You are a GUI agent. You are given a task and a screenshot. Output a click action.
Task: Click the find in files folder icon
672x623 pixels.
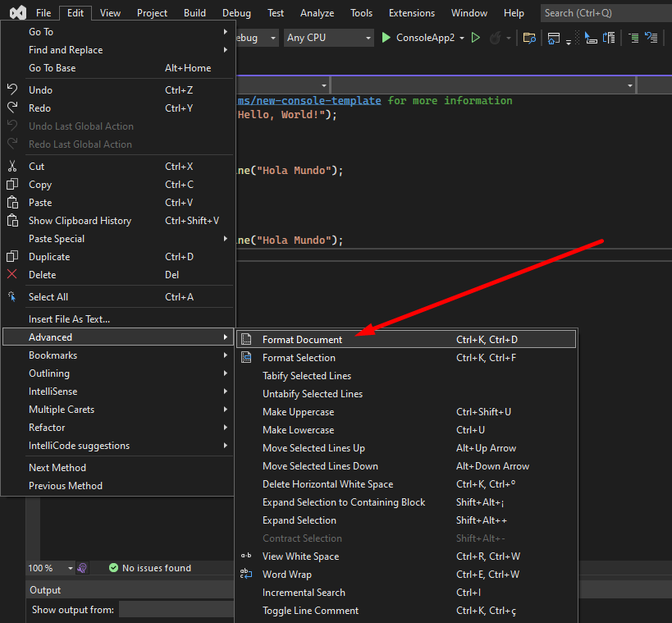tap(529, 38)
